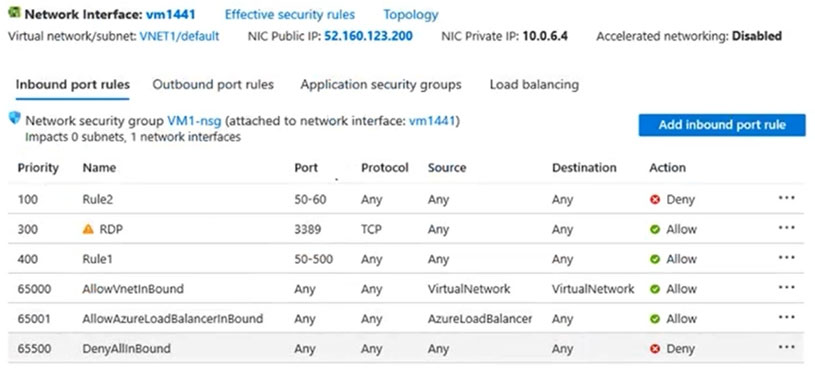Screen dimensions: 815x372
Task: Click Add inbound port rule button
Action: [x=722, y=125]
